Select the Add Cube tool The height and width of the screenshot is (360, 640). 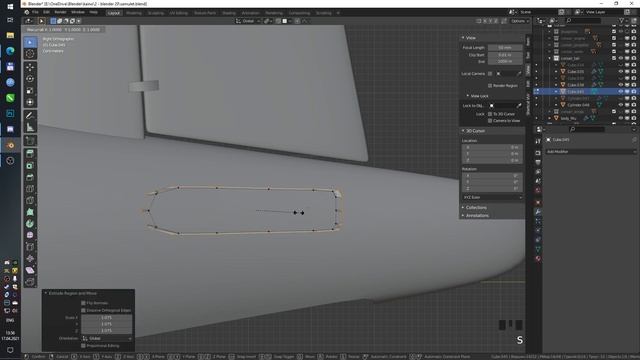click(x=30, y=141)
